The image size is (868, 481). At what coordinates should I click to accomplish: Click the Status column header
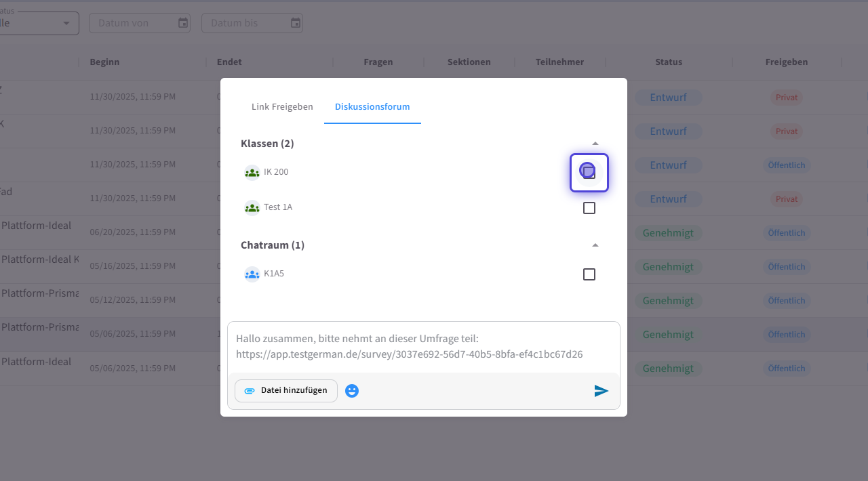click(x=669, y=62)
